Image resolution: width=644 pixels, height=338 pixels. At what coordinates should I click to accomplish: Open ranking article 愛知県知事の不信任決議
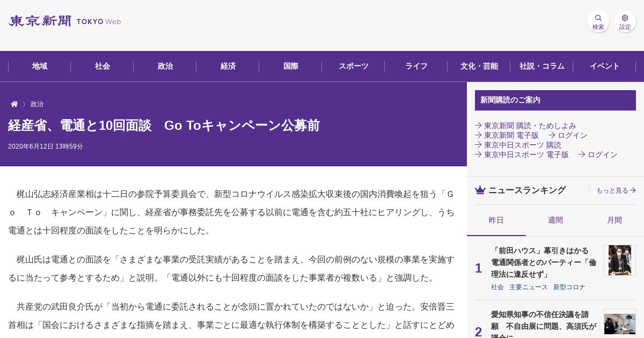[x=543, y=324]
